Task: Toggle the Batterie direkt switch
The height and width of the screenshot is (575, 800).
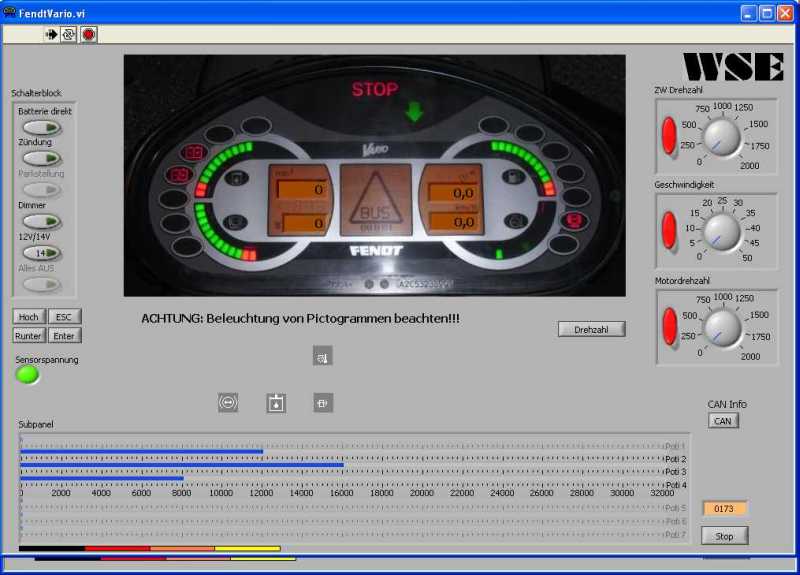Action: (x=42, y=127)
